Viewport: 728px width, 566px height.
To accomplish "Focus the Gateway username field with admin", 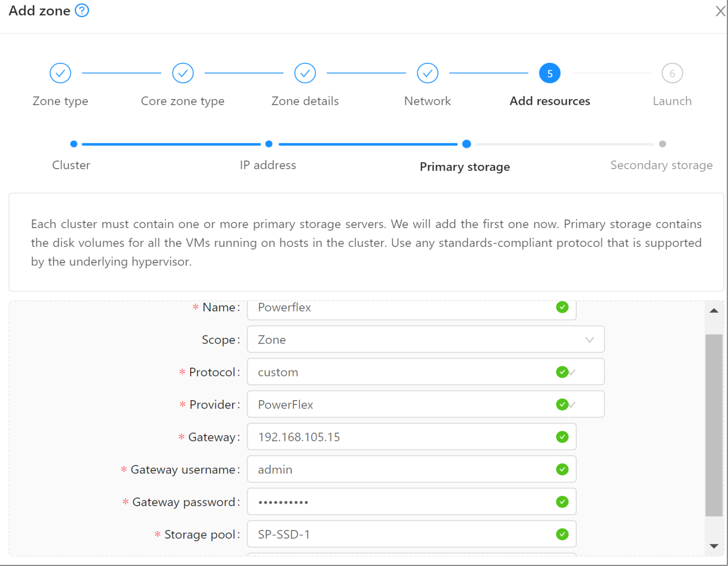I will click(x=412, y=469).
